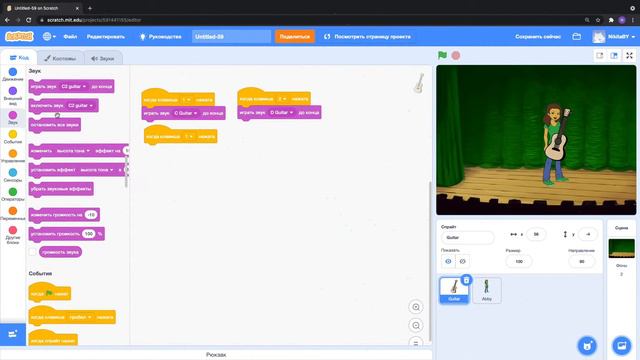Zoom out the code workspace
The width and height of the screenshot is (640, 360).
(416, 325)
